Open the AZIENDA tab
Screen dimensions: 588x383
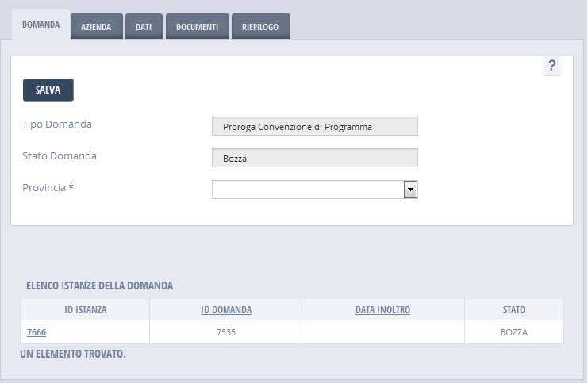(96, 26)
